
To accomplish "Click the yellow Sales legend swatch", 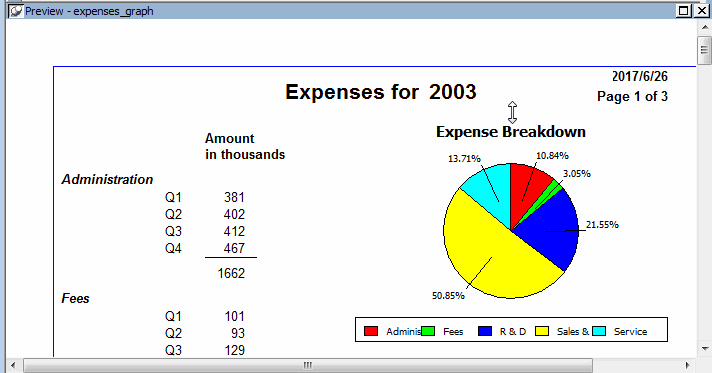I will coord(542,331).
